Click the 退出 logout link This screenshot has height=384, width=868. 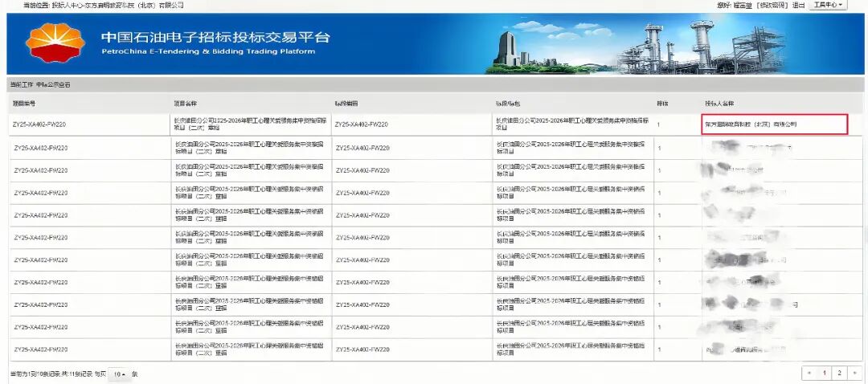click(x=798, y=5)
